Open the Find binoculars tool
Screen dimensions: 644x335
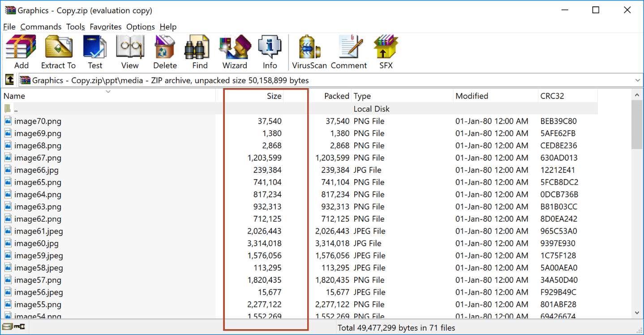[x=200, y=52]
